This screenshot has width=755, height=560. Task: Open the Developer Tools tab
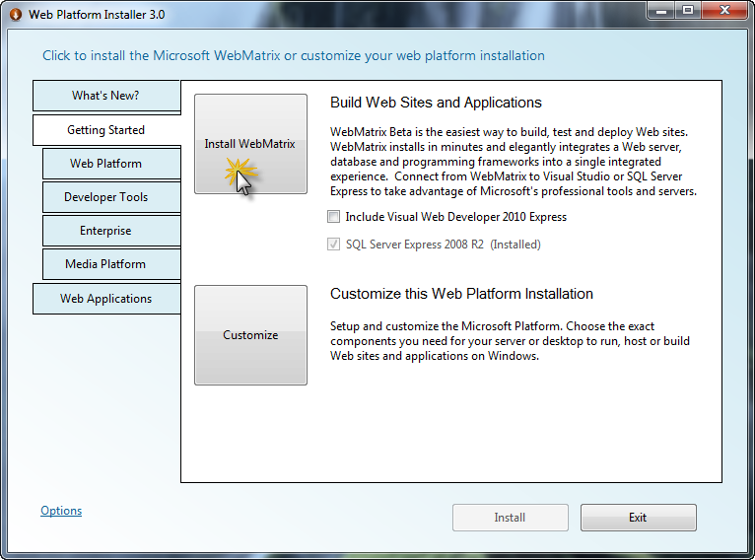click(111, 197)
